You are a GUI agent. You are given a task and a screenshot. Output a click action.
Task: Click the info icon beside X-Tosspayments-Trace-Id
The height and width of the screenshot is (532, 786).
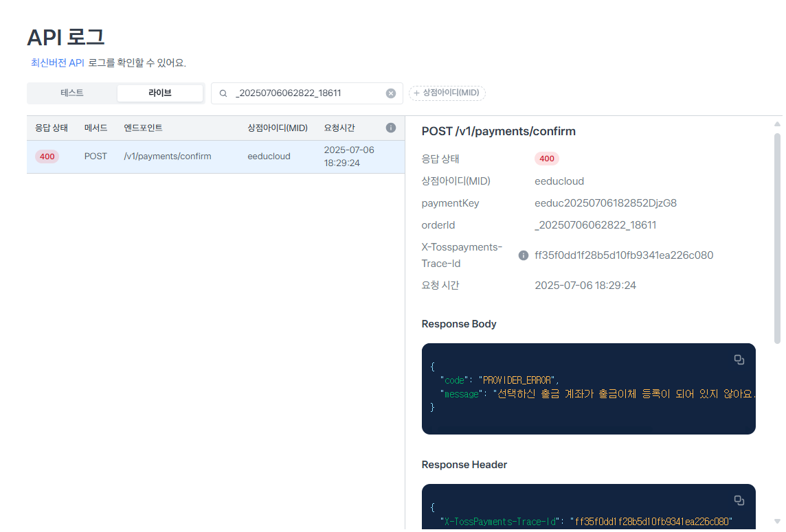[x=524, y=255]
